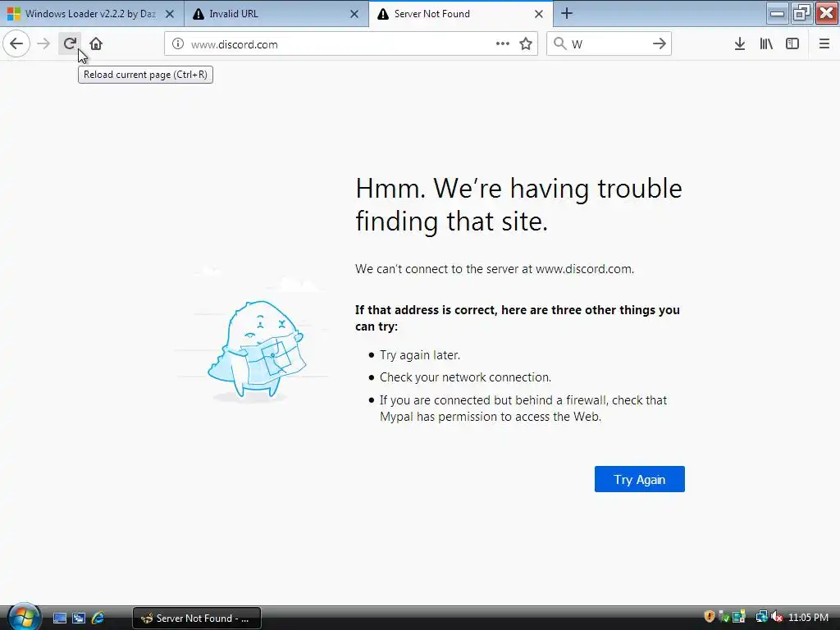Toggle the sidebar view
The width and height of the screenshot is (840, 630).
[x=792, y=44]
